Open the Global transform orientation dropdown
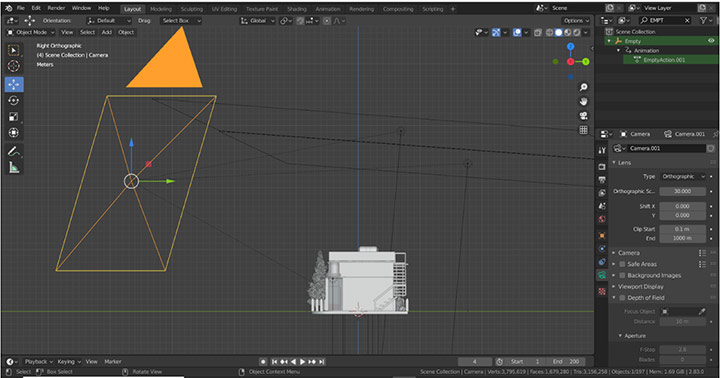The width and height of the screenshot is (720, 378). pos(258,21)
